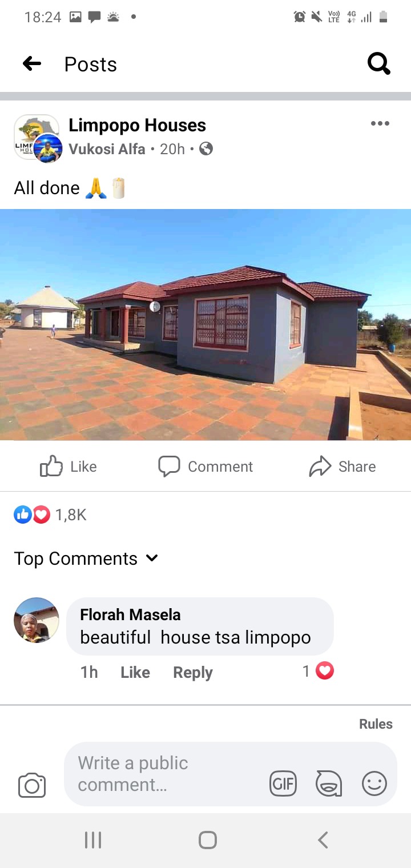This screenshot has width=411, height=868.
Task: Open the house photo in full view
Action: (x=205, y=324)
